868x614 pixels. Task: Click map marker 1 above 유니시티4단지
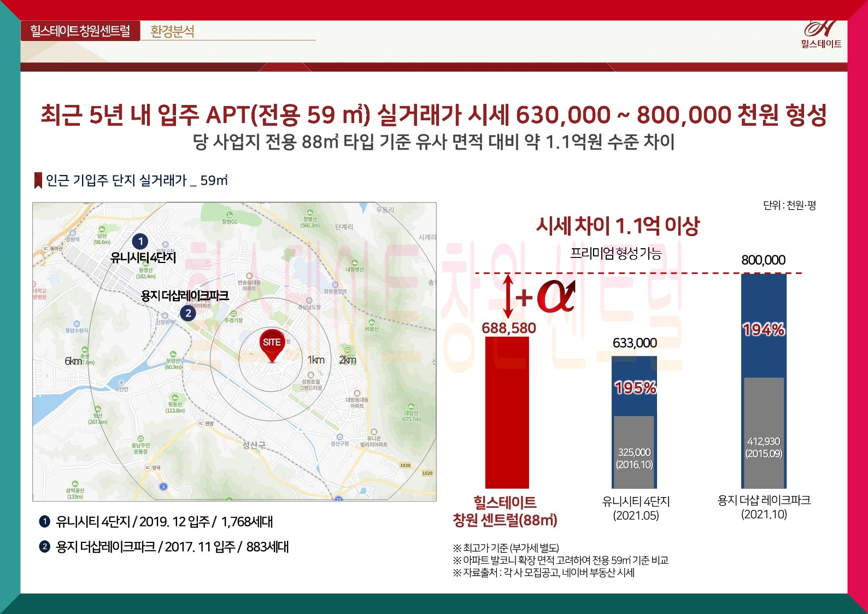(140, 241)
